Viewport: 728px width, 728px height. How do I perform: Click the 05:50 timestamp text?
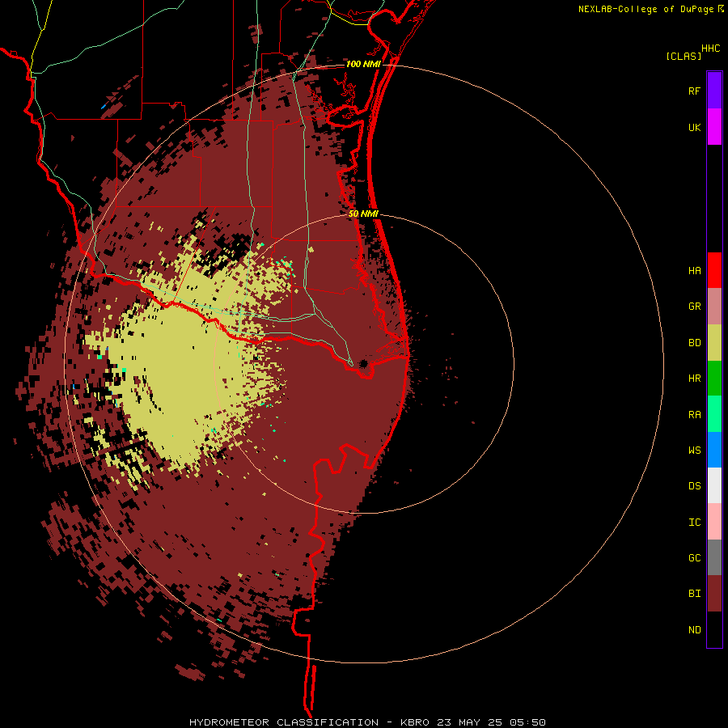pyautogui.click(x=527, y=722)
